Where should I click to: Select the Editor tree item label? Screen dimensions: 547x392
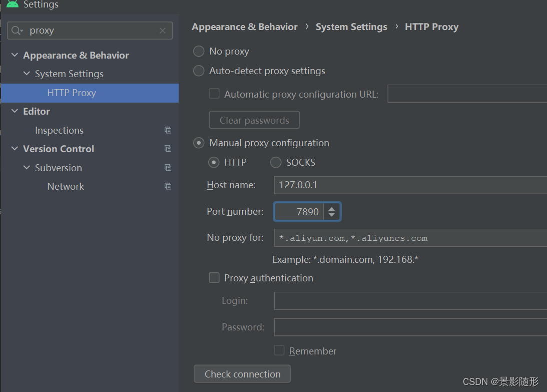pyautogui.click(x=36, y=111)
